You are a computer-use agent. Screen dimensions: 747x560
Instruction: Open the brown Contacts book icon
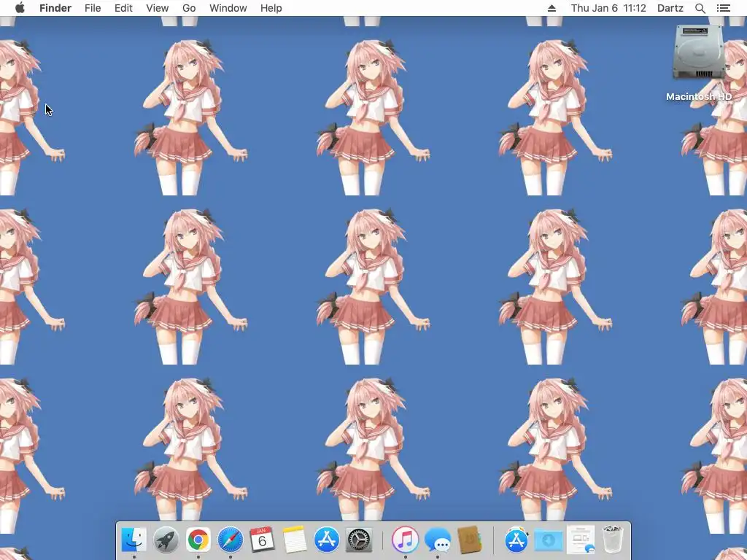469,540
